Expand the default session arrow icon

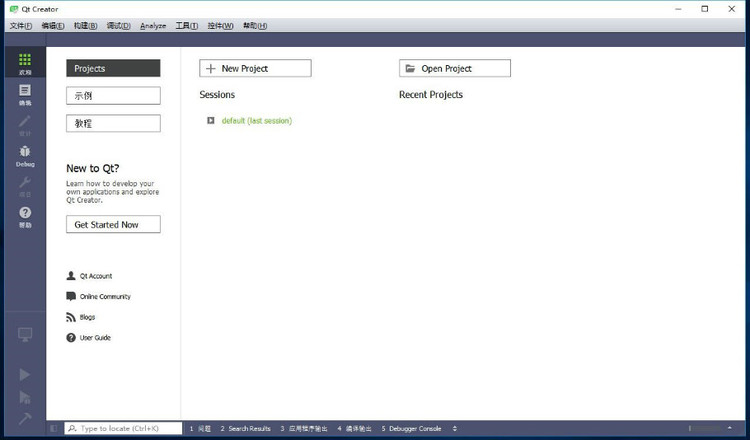click(210, 121)
